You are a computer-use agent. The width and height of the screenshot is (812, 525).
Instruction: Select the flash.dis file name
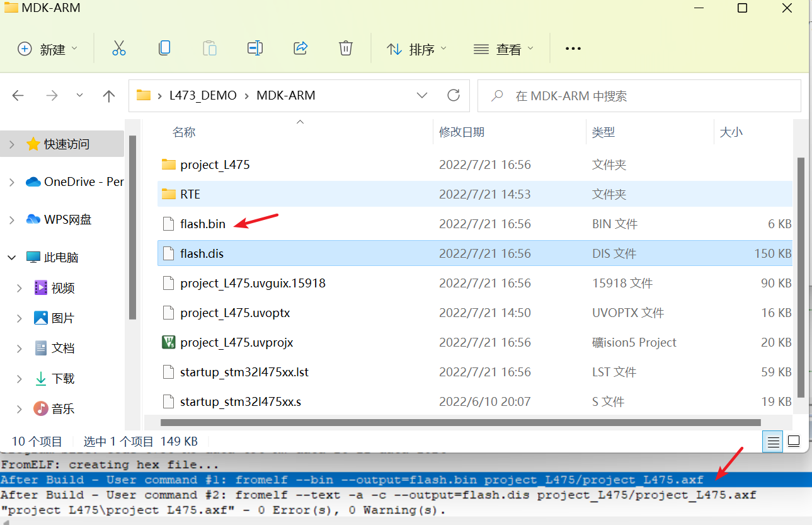point(202,253)
